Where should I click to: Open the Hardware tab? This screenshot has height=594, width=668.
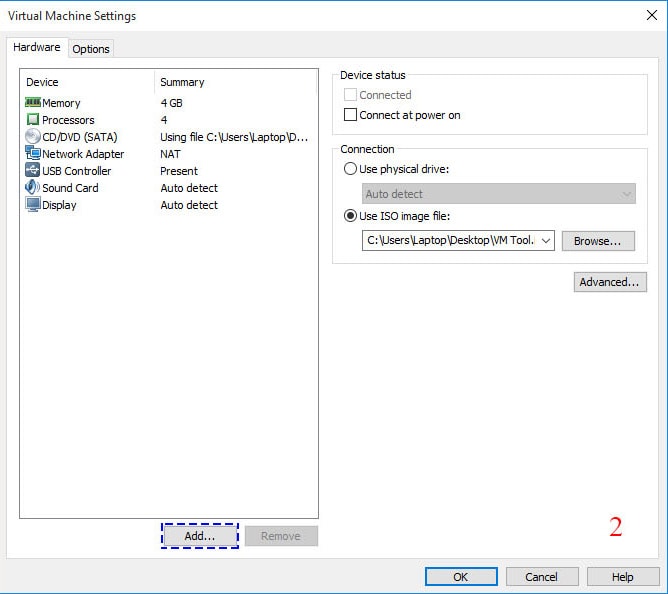37,47
